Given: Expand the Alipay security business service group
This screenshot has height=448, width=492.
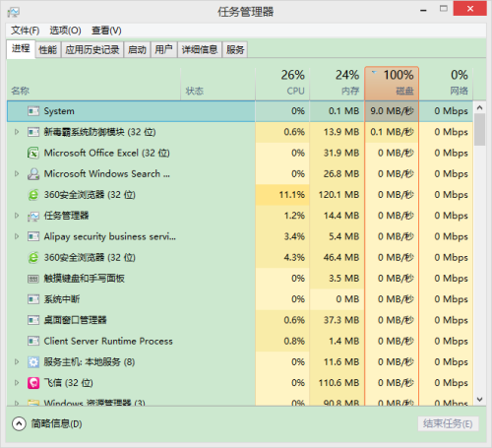Looking at the screenshot, I should 17,236.
